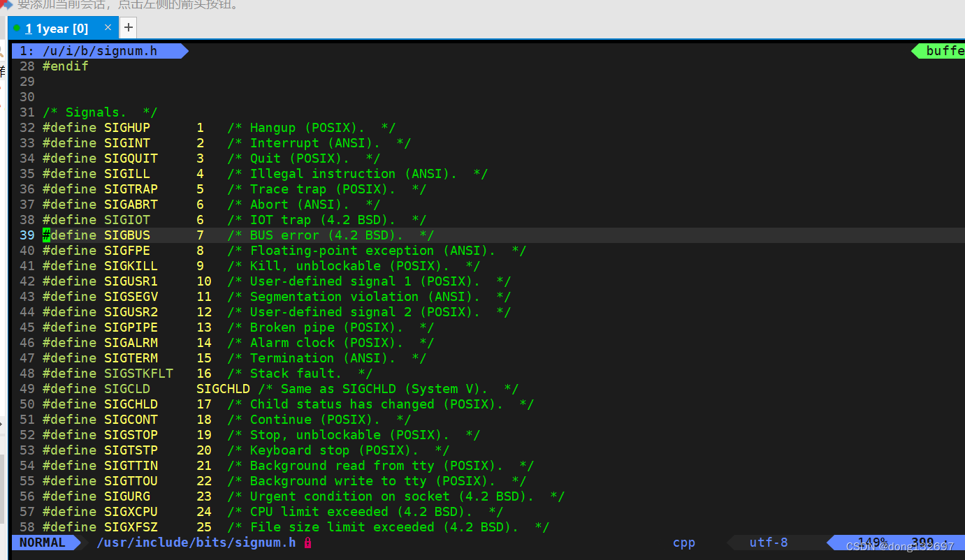
Task: Click the yellow value 11 for SIGSEGV
Action: (204, 297)
